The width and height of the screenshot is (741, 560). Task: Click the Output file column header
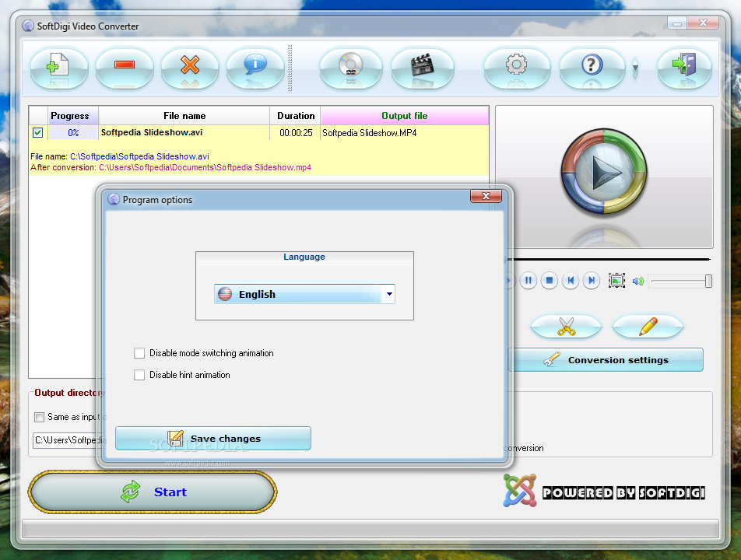405,116
